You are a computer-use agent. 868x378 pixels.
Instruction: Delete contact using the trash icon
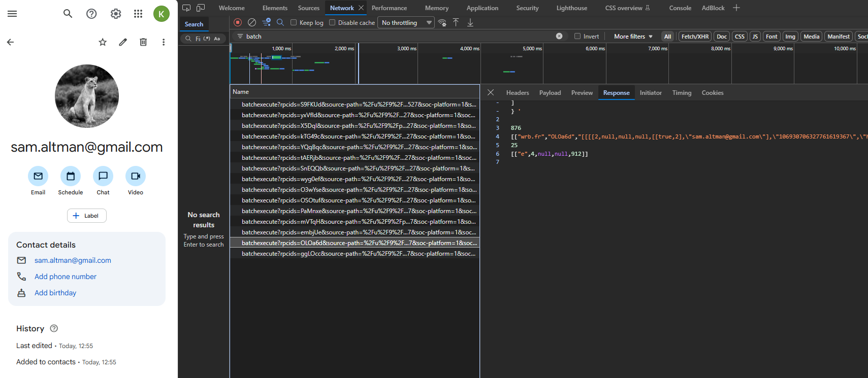coord(143,42)
